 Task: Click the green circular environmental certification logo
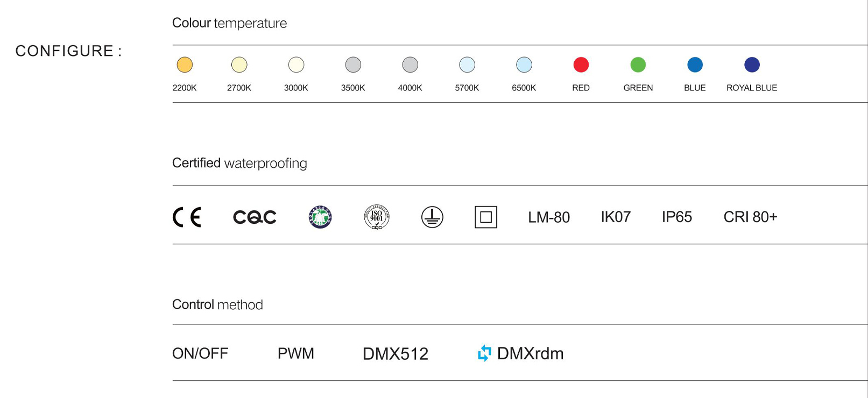(x=320, y=217)
